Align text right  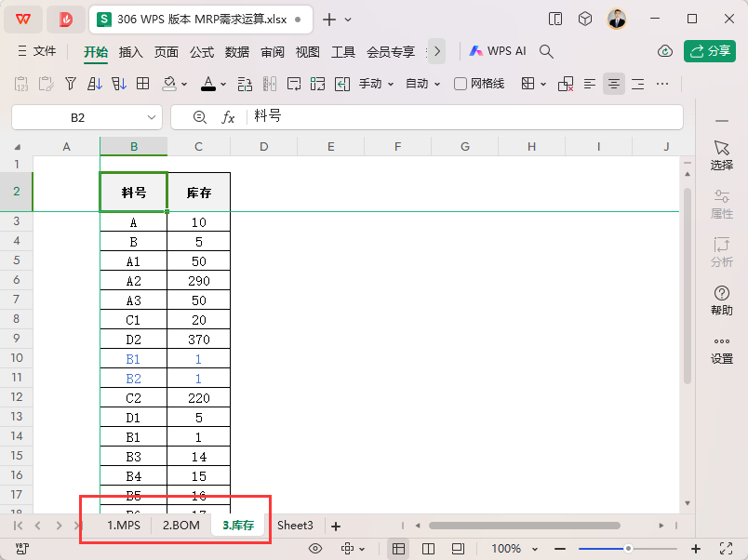point(638,84)
